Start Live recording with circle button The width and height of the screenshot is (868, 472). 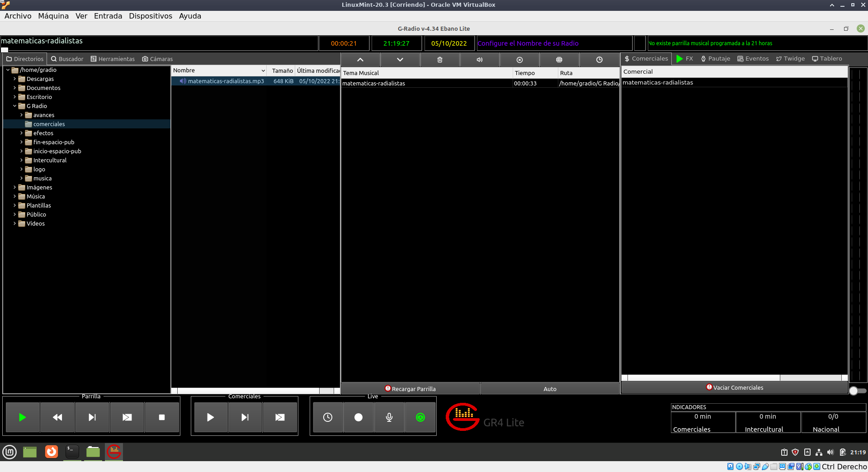(x=359, y=417)
